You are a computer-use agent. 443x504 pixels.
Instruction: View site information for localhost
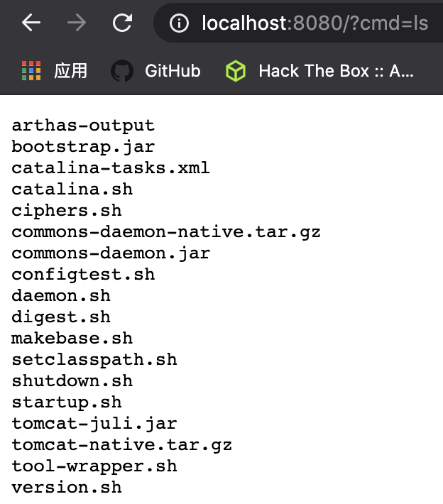click(x=179, y=23)
